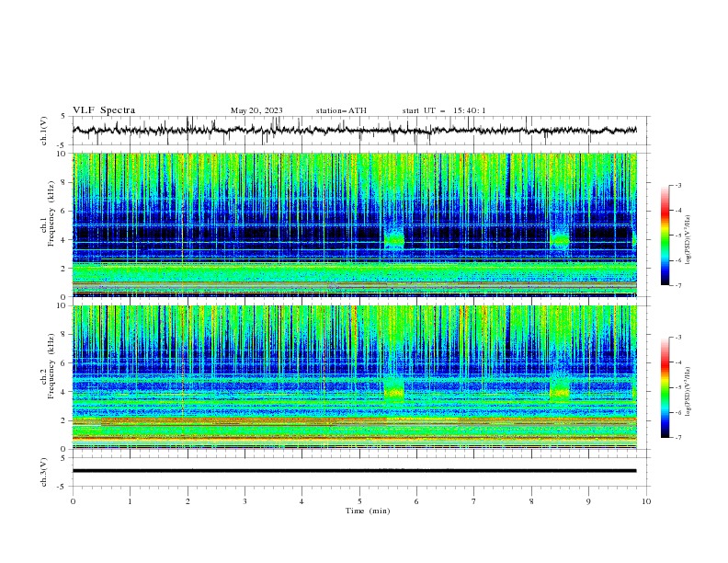This screenshot has height=563, width=728.
Task: Click the time axis tick "3"
Action: click(x=245, y=501)
